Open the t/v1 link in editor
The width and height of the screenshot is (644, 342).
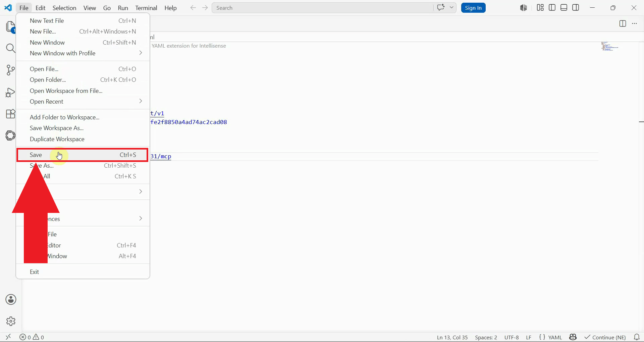point(157,113)
